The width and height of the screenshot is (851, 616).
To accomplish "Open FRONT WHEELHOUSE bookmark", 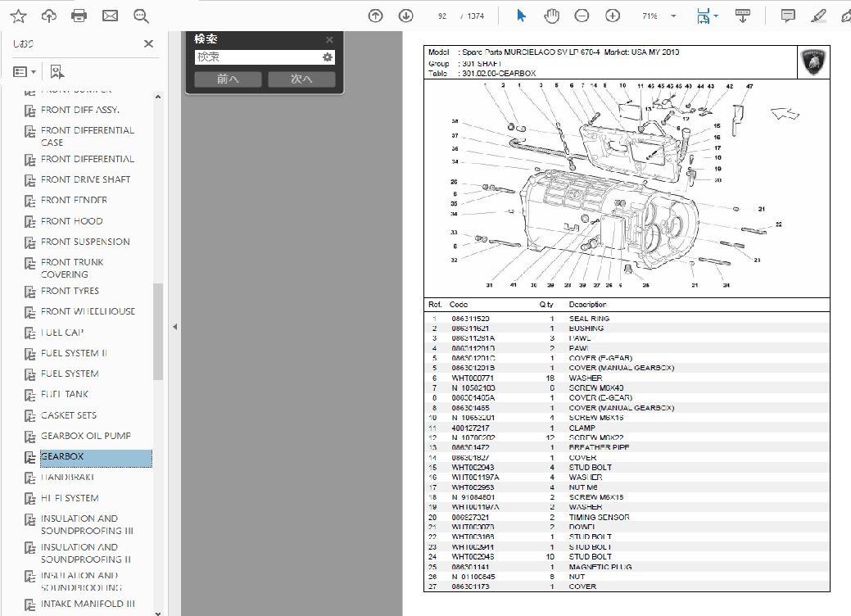I will click(88, 311).
